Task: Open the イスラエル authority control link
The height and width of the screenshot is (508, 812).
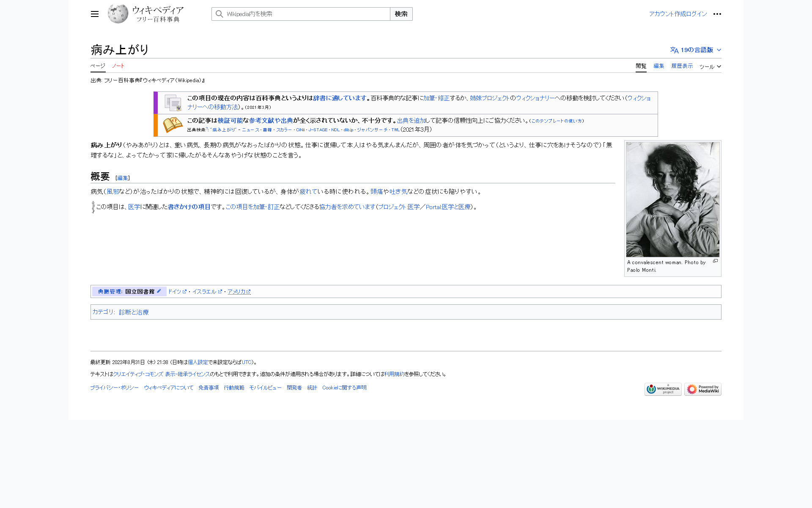Action: coord(207,292)
